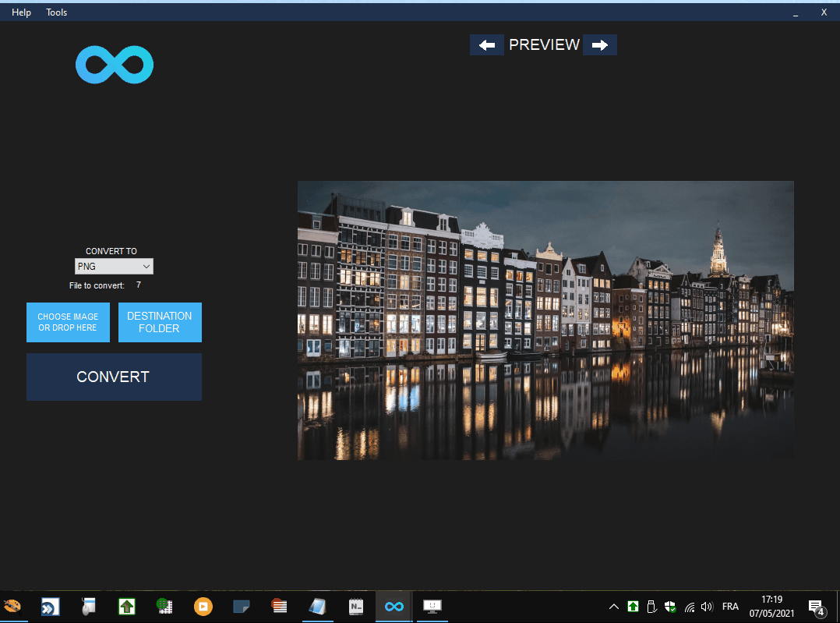Open the monitor smiley-face taskbar app

pyautogui.click(x=432, y=607)
